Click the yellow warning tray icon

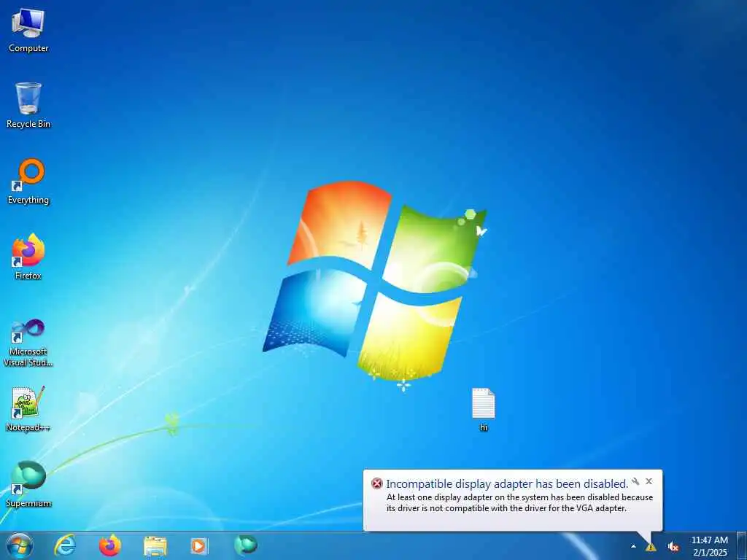(650, 547)
